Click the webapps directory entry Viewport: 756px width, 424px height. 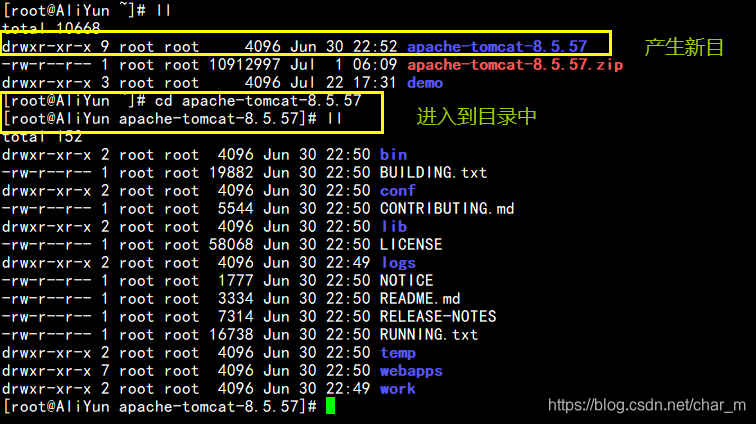pos(411,371)
